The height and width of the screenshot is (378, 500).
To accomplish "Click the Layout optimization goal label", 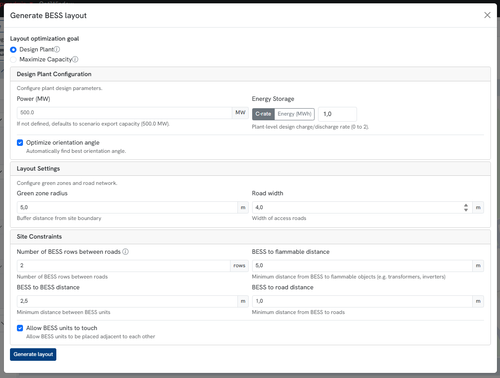I will [x=44, y=39].
